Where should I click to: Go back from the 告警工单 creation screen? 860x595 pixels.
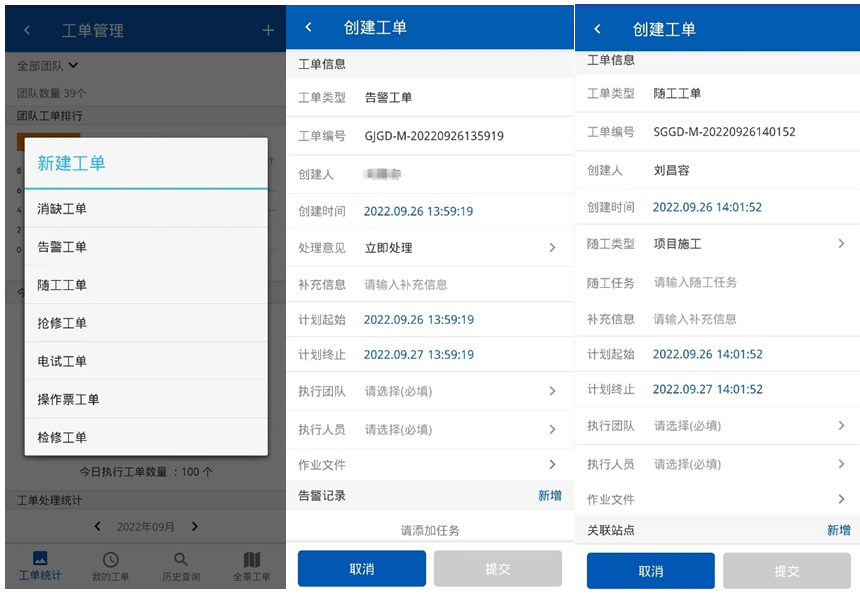(309, 28)
